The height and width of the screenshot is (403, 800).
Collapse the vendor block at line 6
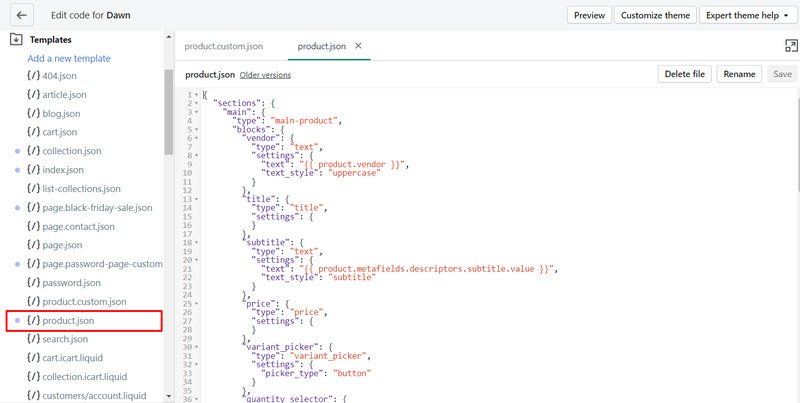pos(197,138)
